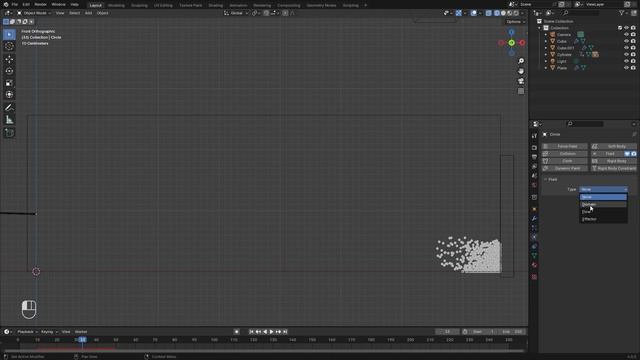
Task: Open the Output properties tab
Action: 534,157
